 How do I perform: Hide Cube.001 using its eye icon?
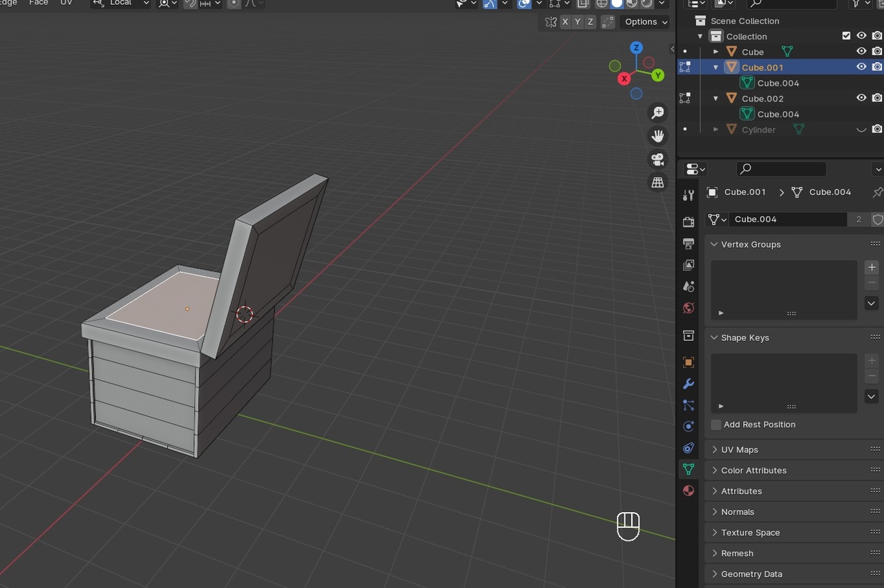(861, 67)
